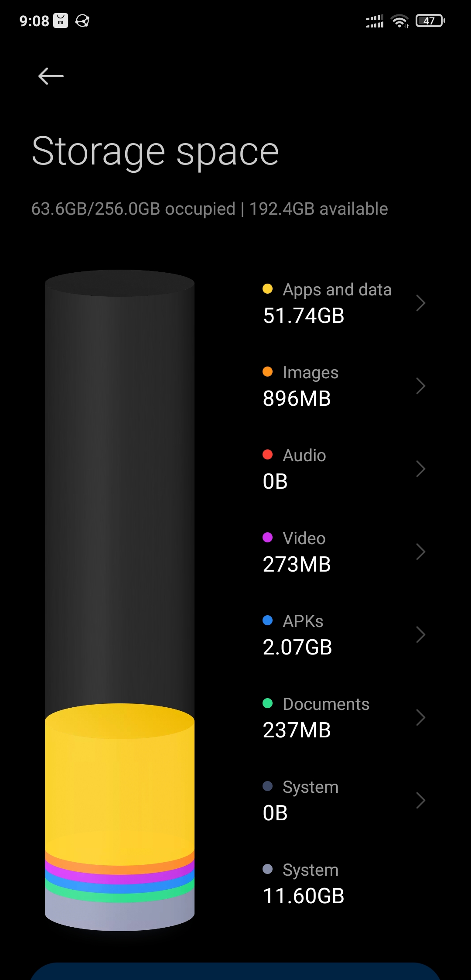Open Images storage details chevron
471x980 pixels.
[x=420, y=386]
